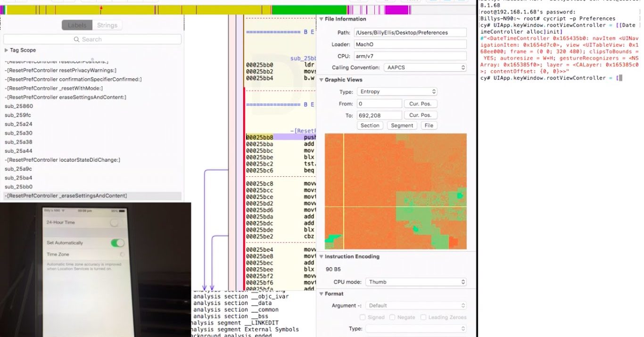
Task: Click the entropy map image
Action: click(396, 191)
